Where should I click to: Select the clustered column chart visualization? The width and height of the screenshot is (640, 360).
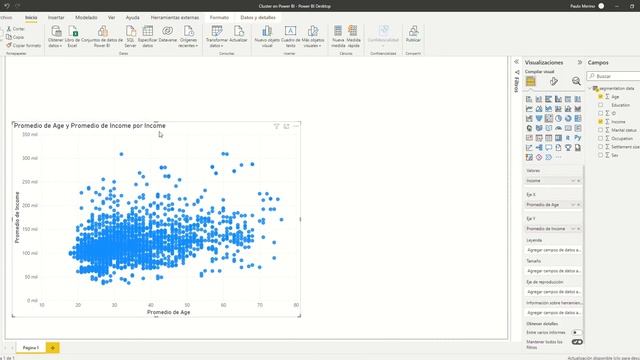point(558,99)
